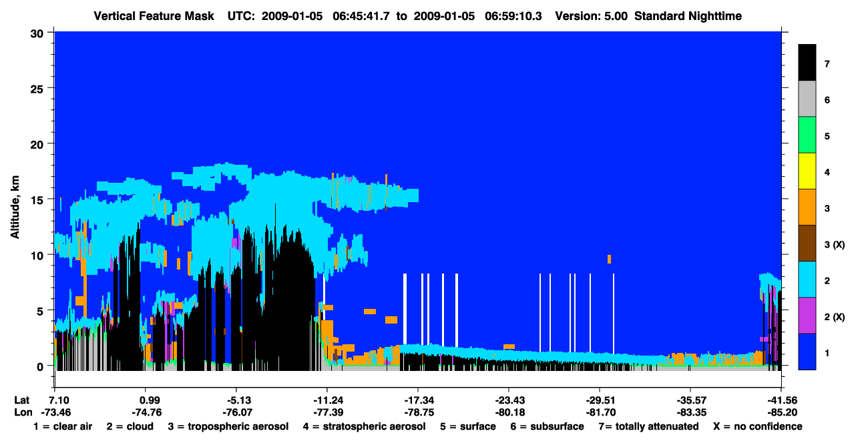Click the latitude value -23.43
The image size is (868, 445).
pos(509,400)
